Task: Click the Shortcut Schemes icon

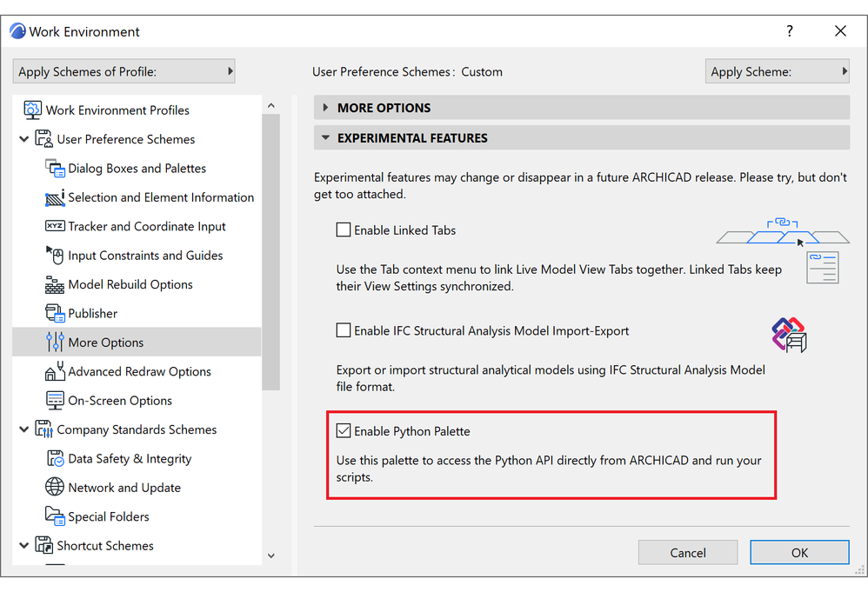Action: 43,545
